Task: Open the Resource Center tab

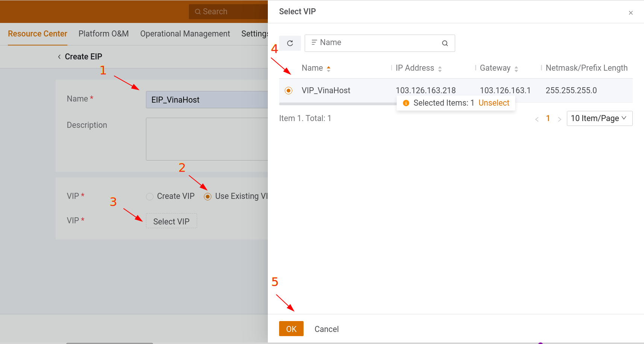Action: pos(37,34)
